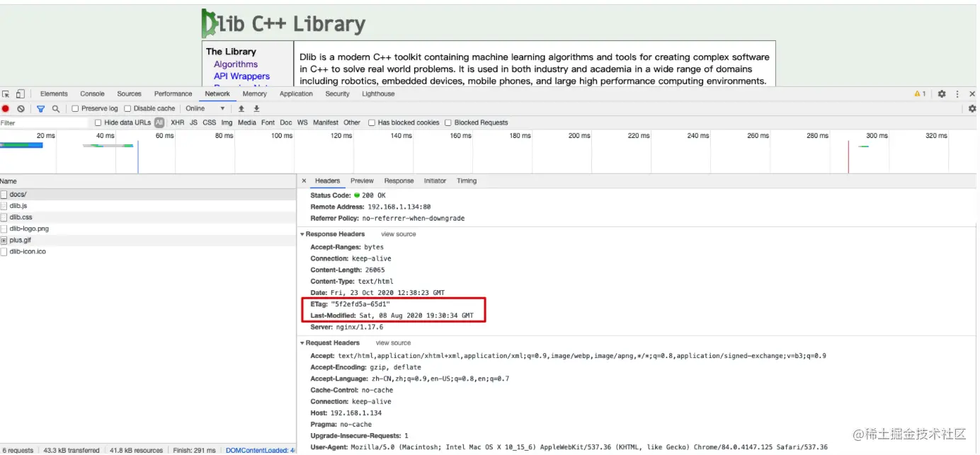This screenshot has height=455, width=980.
Task: Focus the network Filter text field
Action: pyautogui.click(x=44, y=123)
